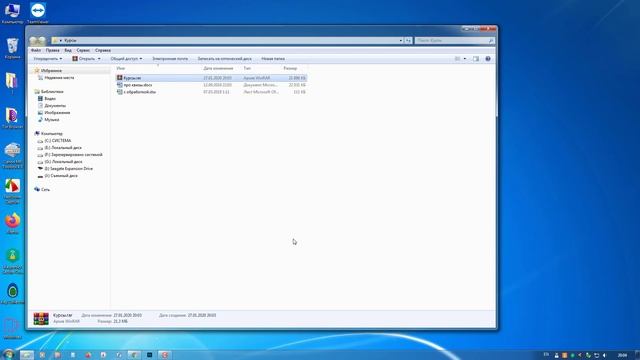Click the Курсы address bar path
Image resolution: width=640 pixels, height=360 pixels.
pyautogui.click(x=70, y=40)
